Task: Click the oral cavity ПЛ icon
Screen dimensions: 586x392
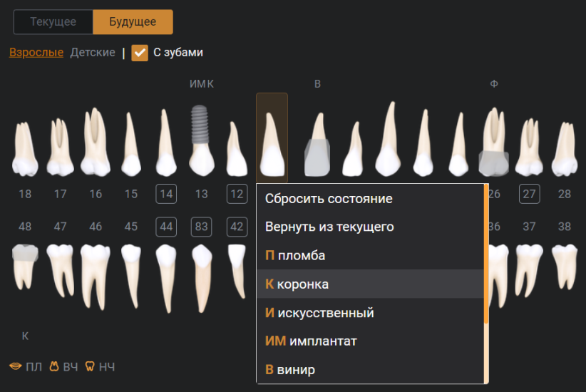Action: coord(15,367)
